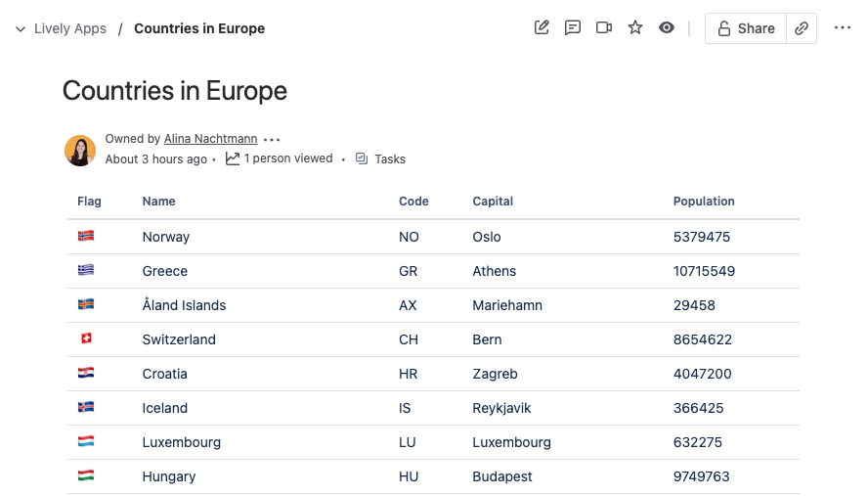Expand the owner options ellipsis
This screenshot has height=496, width=868.
(272, 140)
